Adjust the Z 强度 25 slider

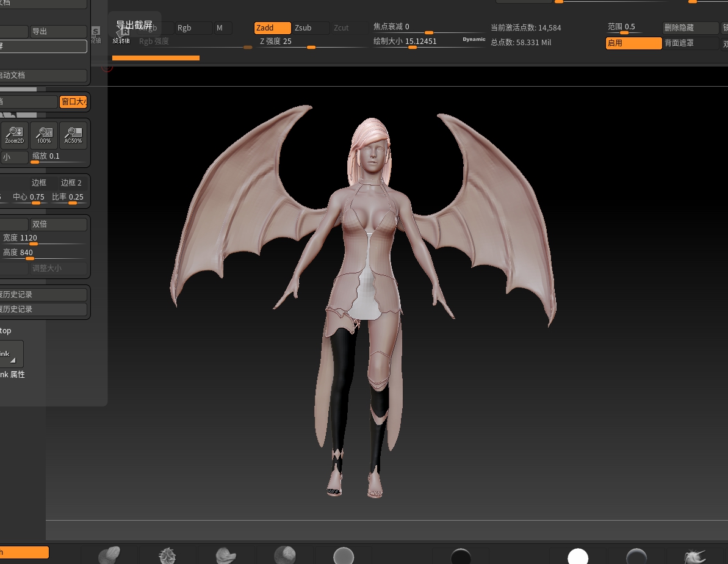[x=312, y=42]
